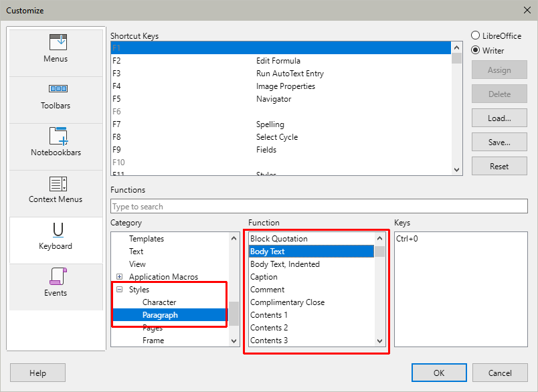The image size is (538, 392).
Task: Select the F5 Navigator row
Action: click(280, 98)
